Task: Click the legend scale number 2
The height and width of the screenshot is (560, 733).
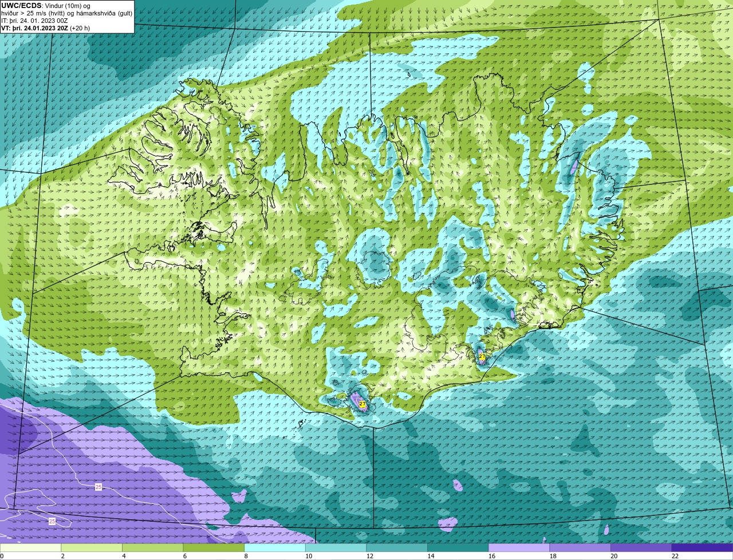Action: (62, 556)
